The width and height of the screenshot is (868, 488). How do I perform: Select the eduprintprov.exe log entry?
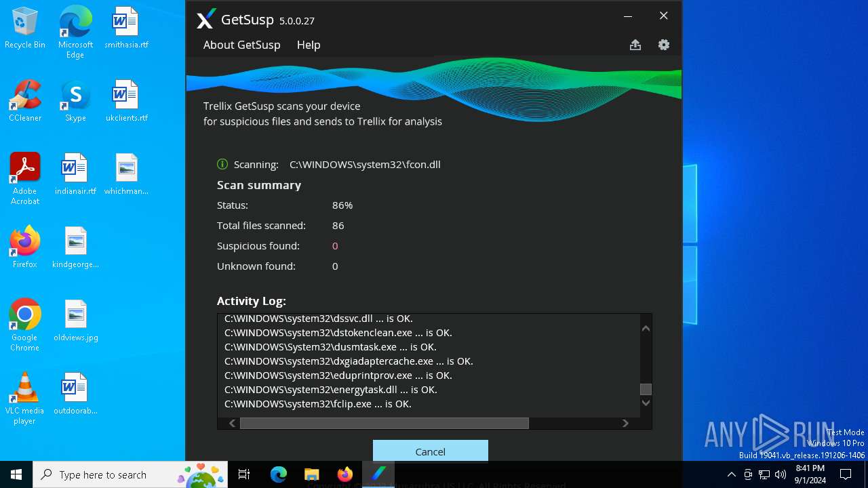tap(338, 375)
